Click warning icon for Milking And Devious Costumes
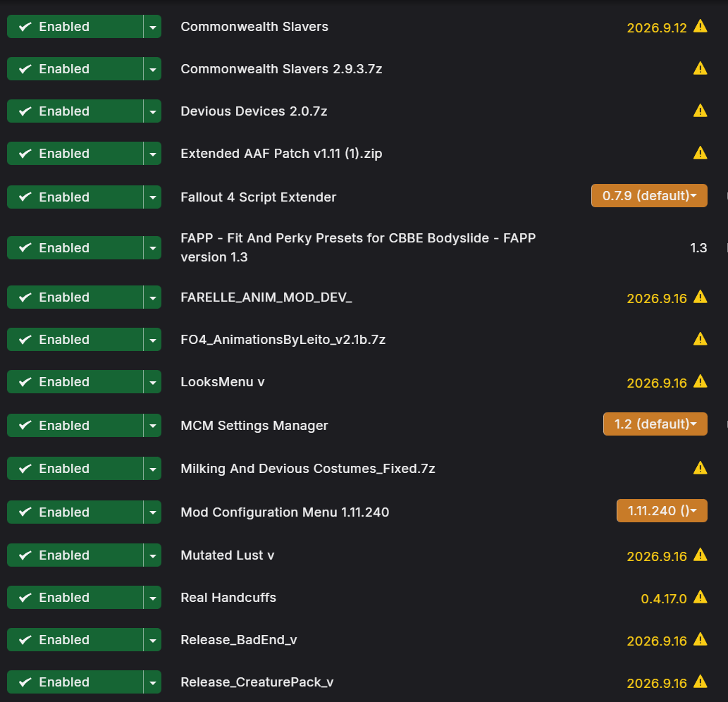The image size is (728, 702). [x=700, y=469]
